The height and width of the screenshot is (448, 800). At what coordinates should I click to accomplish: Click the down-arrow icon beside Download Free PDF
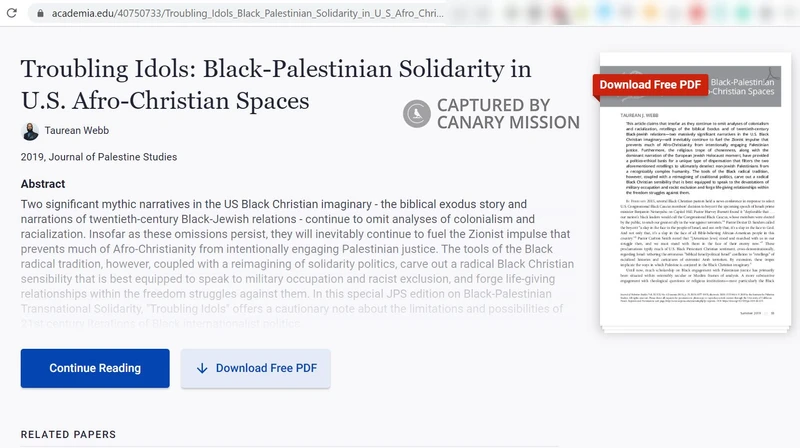(x=202, y=368)
